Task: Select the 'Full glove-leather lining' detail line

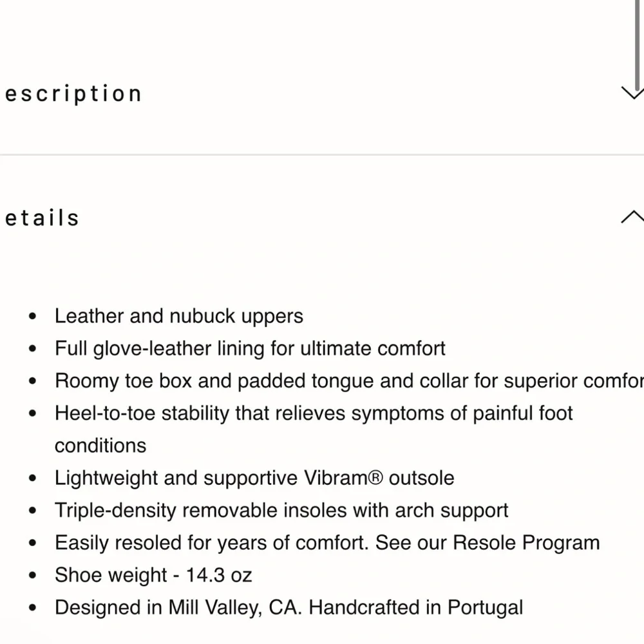Action: [250, 348]
